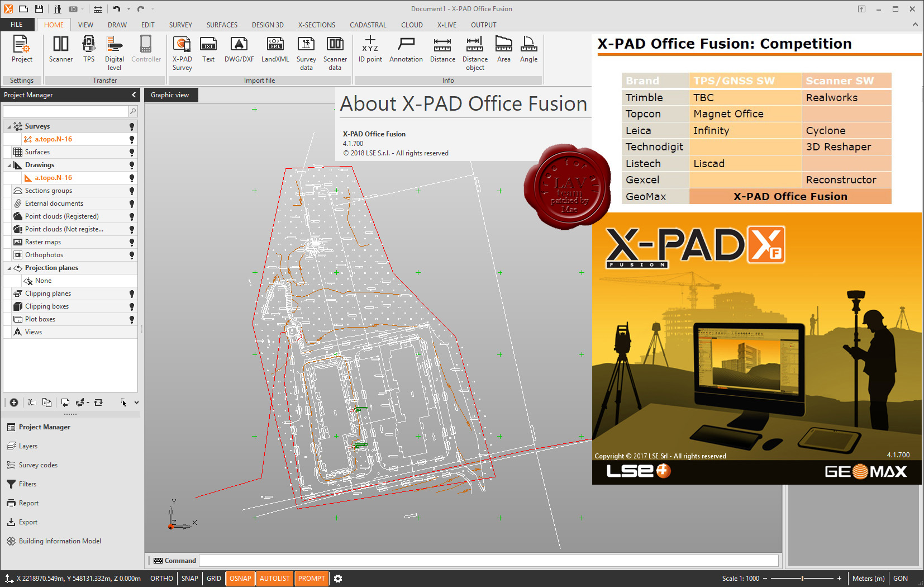
Task: Toggle visibility of Clipping planes
Action: (x=132, y=293)
